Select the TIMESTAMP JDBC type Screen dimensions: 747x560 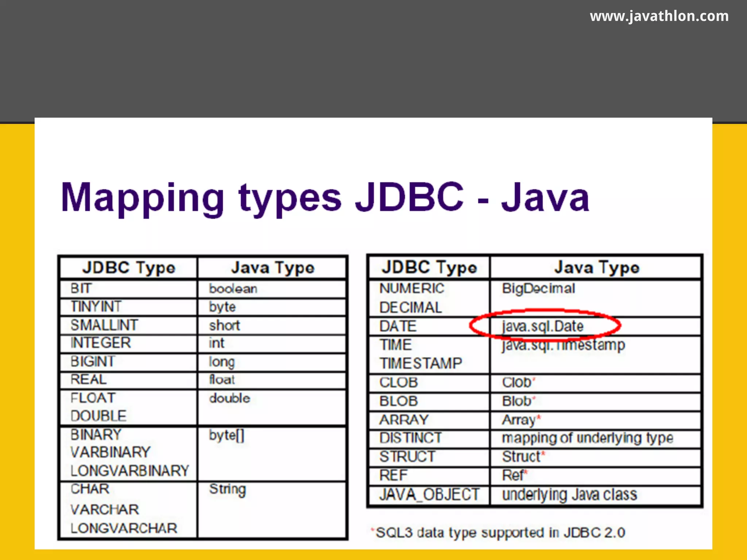(421, 363)
